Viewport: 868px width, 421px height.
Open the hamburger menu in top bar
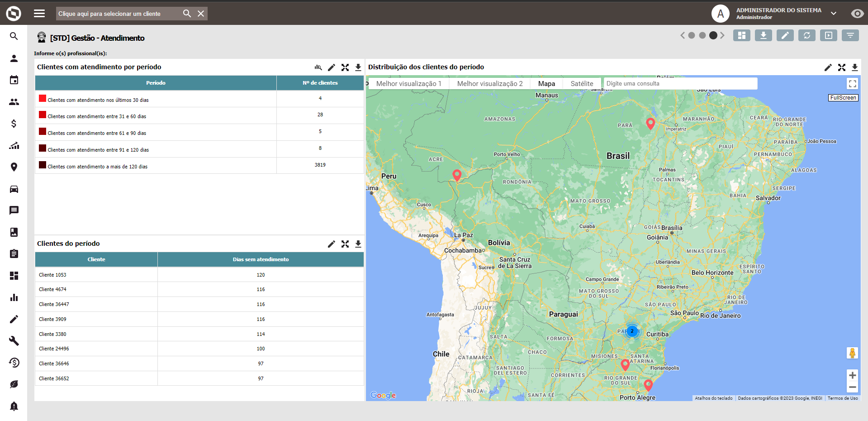[39, 14]
